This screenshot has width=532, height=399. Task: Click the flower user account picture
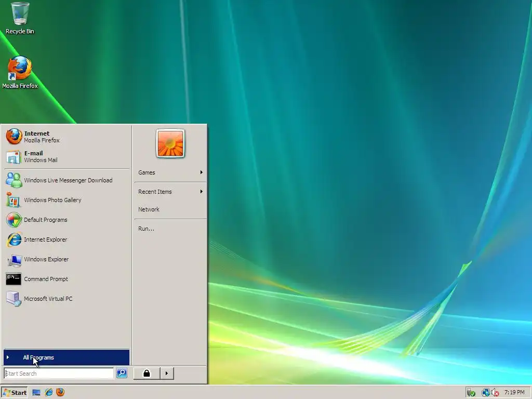tap(170, 143)
